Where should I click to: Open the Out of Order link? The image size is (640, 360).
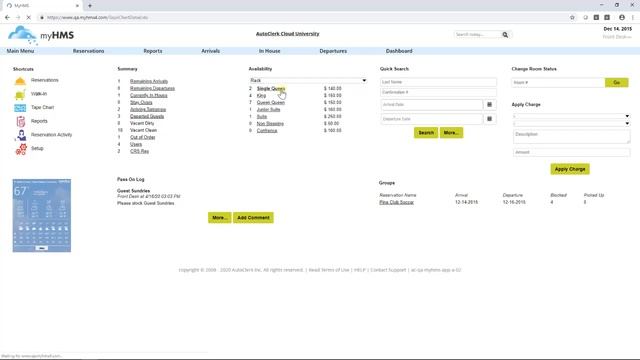[x=142, y=137]
